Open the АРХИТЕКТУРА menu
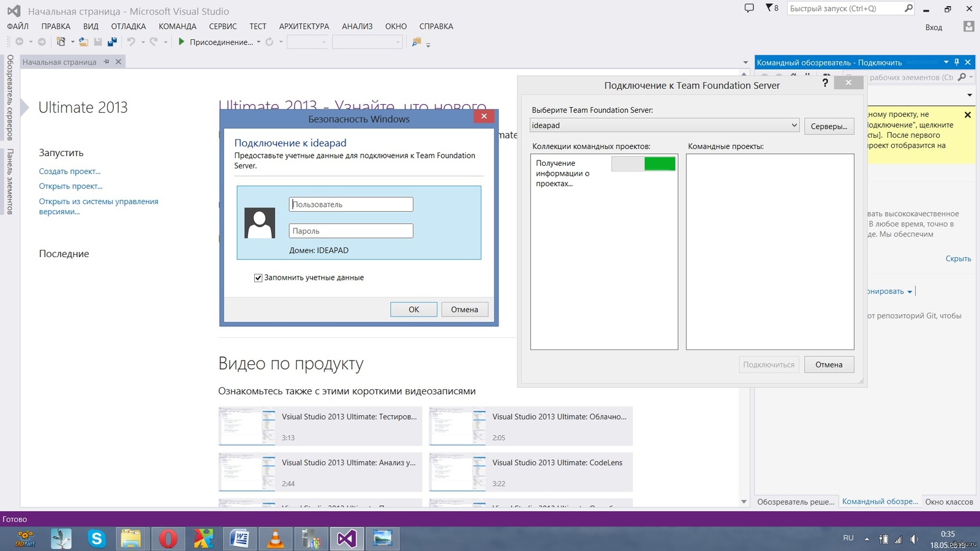The height and width of the screenshot is (551, 980). click(304, 26)
